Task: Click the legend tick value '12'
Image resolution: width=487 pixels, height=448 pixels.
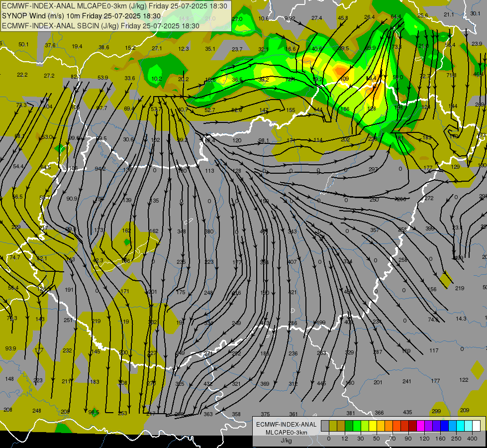Action: [345, 439]
